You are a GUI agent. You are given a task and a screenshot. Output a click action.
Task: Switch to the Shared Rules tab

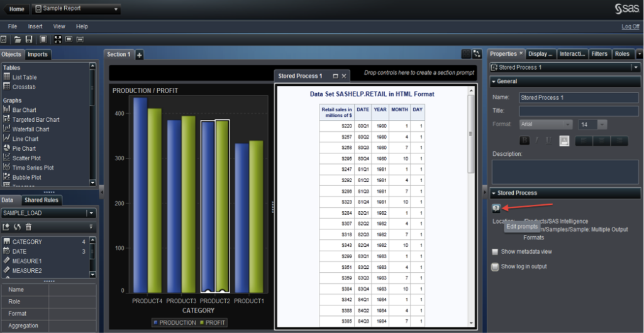(x=41, y=200)
